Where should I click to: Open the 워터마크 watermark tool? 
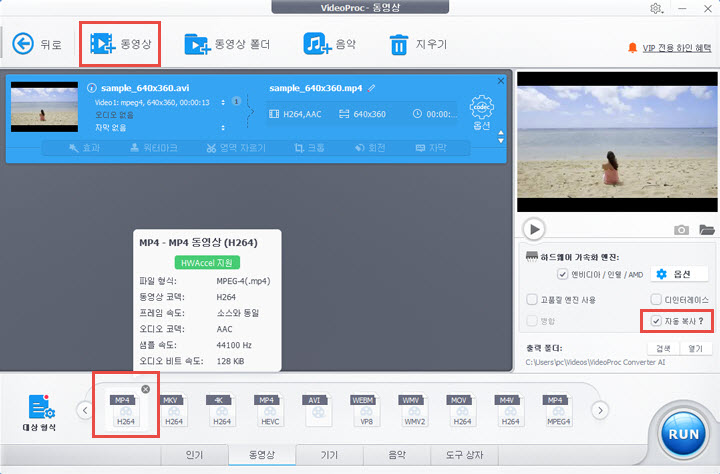click(x=154, y=148)
